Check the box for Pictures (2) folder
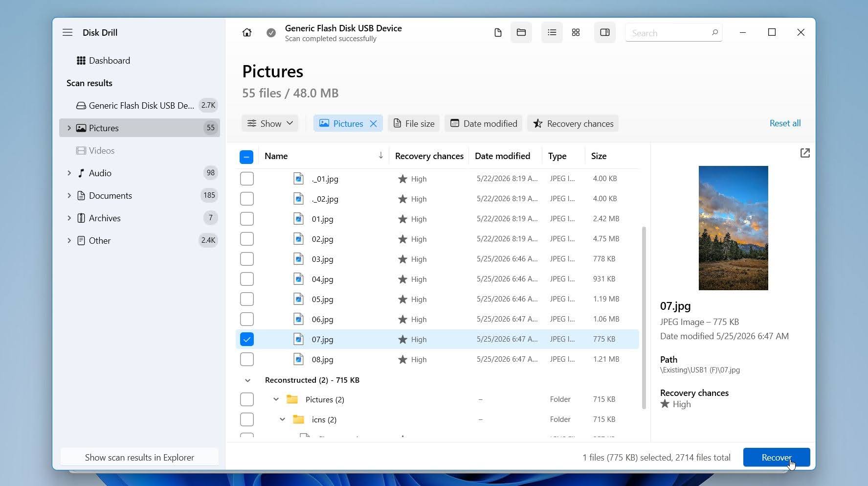 point(247,399)
